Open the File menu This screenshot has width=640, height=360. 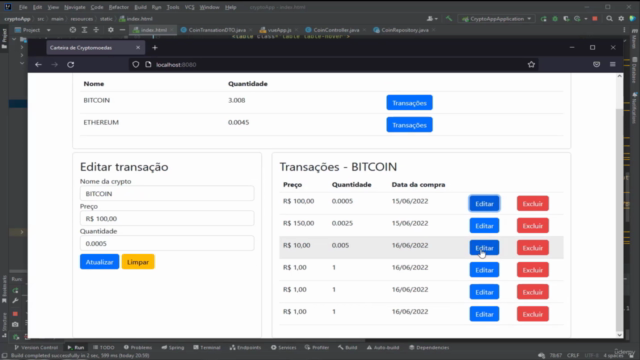coord(23,7)
